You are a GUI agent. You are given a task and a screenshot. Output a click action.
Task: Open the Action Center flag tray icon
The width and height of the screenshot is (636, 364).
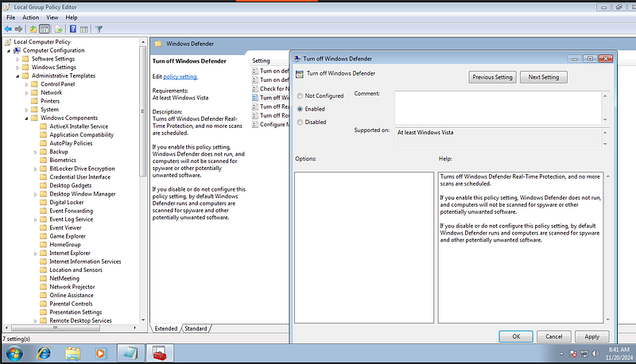click(x=572, y=354)
